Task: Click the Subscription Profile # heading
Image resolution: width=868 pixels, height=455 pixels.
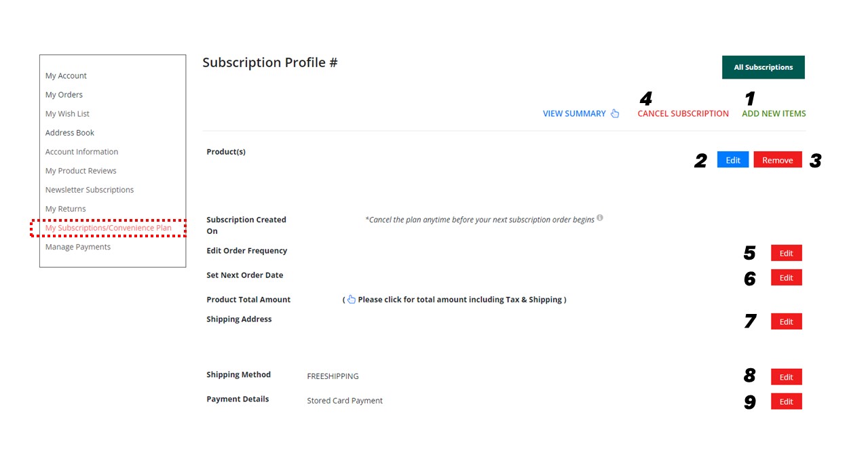Action: click(x=270, y=62)
